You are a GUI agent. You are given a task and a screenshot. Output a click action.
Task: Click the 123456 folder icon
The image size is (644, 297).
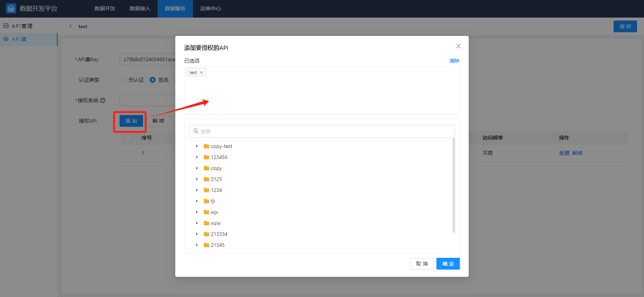(x=206, y=157)
